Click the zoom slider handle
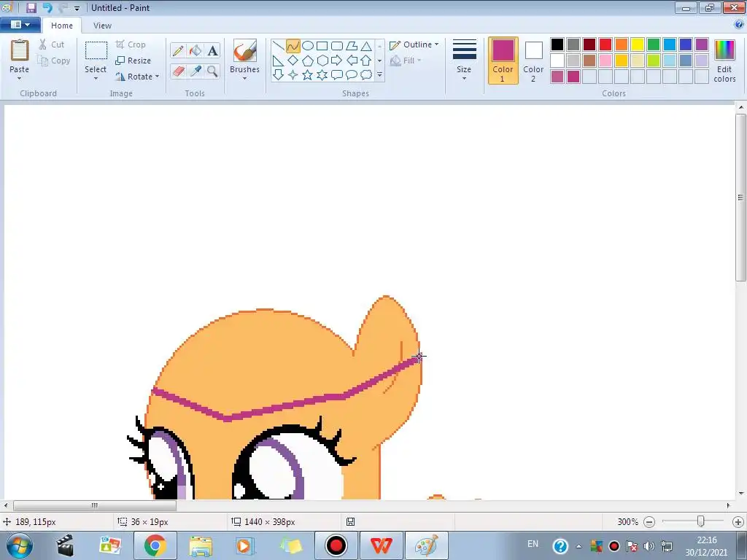Screen dimensions: 747x560 pos(701,521)
